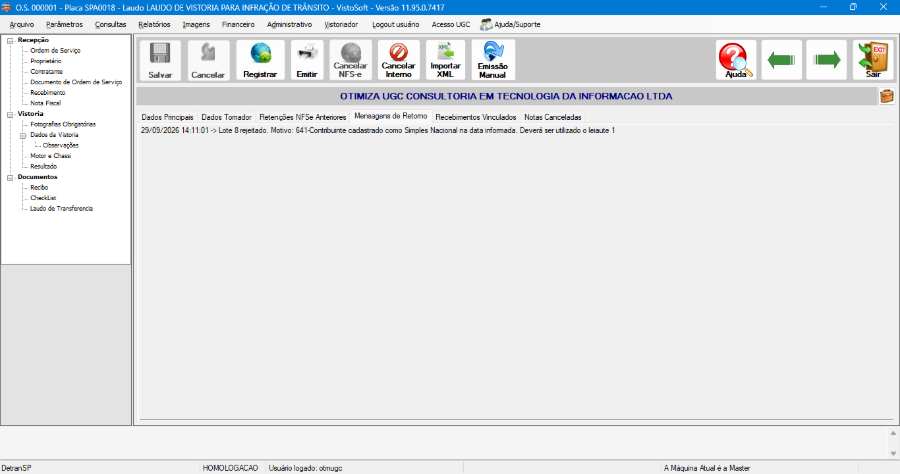This screenshot has width=900, height=474.
Task: Select Nota Fiscal tree item
Action: point(45,103)
